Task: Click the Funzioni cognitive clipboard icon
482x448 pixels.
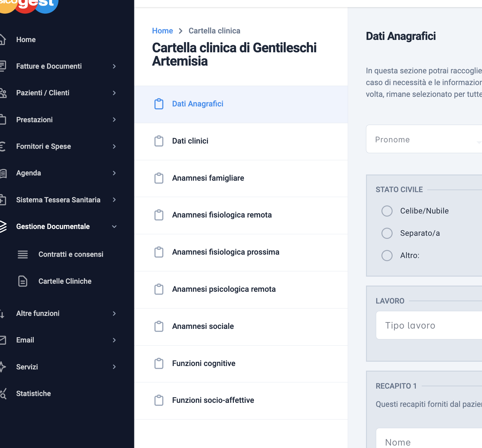Action: [159, 364]
